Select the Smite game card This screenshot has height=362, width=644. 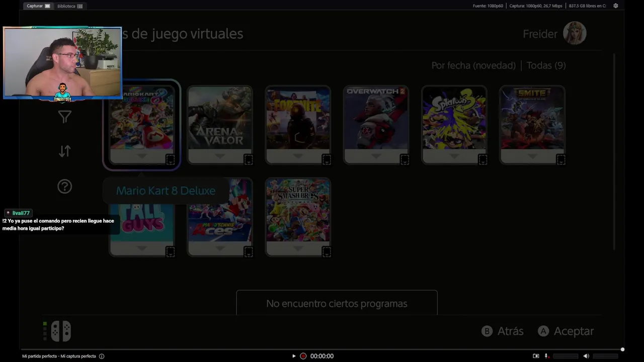point(532,125)
